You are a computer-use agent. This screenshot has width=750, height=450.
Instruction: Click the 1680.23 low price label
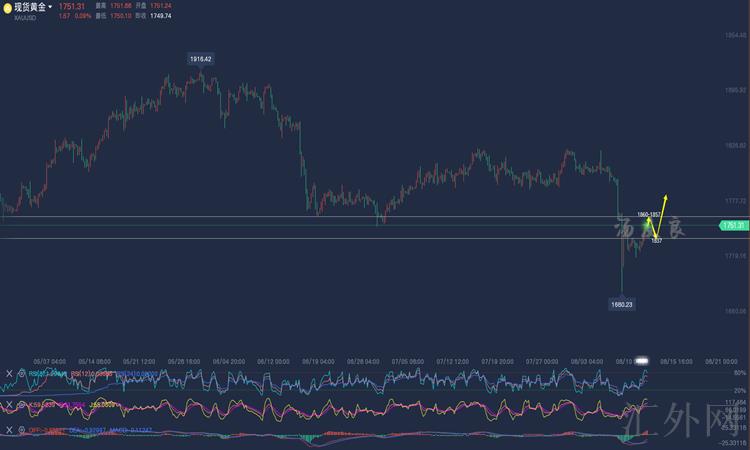click(x=622, y=304)
